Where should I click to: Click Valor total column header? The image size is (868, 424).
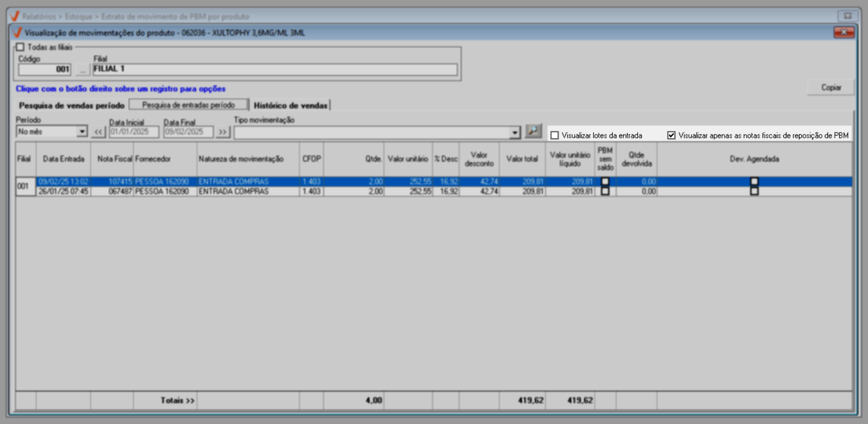522,159
